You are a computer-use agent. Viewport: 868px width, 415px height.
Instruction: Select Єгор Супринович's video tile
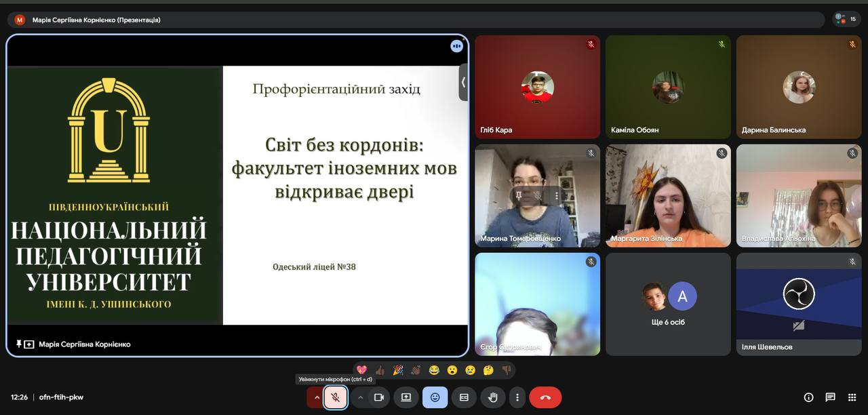point(537,304)
